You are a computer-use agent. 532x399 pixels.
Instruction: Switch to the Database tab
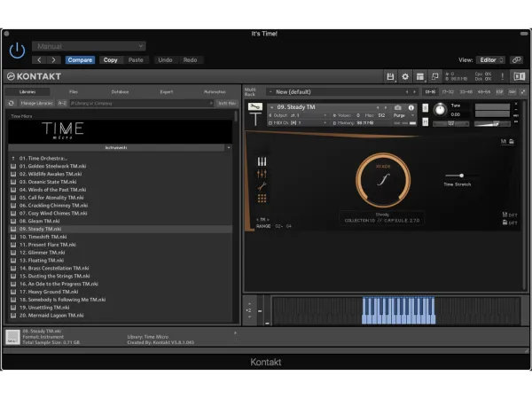120,92
